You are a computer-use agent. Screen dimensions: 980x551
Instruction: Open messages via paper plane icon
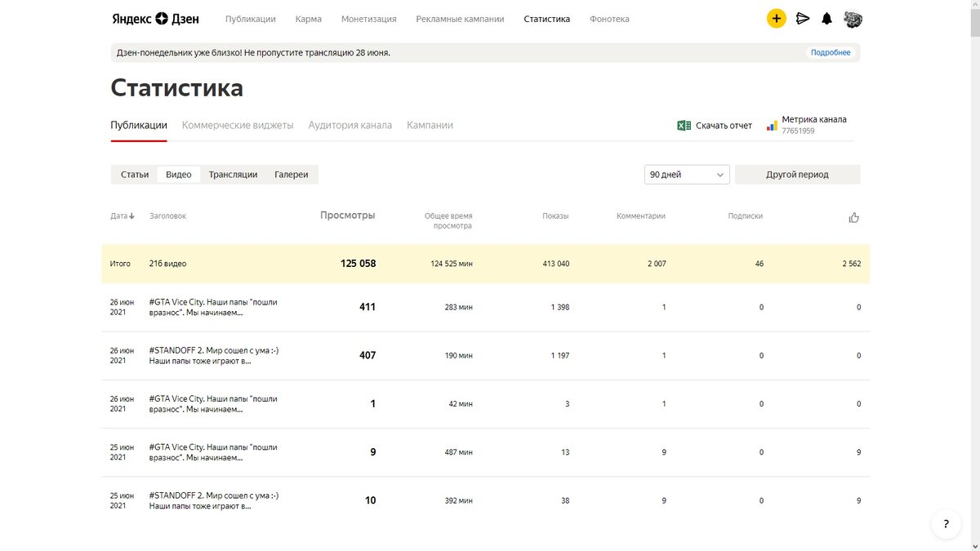tap(803, 19)
